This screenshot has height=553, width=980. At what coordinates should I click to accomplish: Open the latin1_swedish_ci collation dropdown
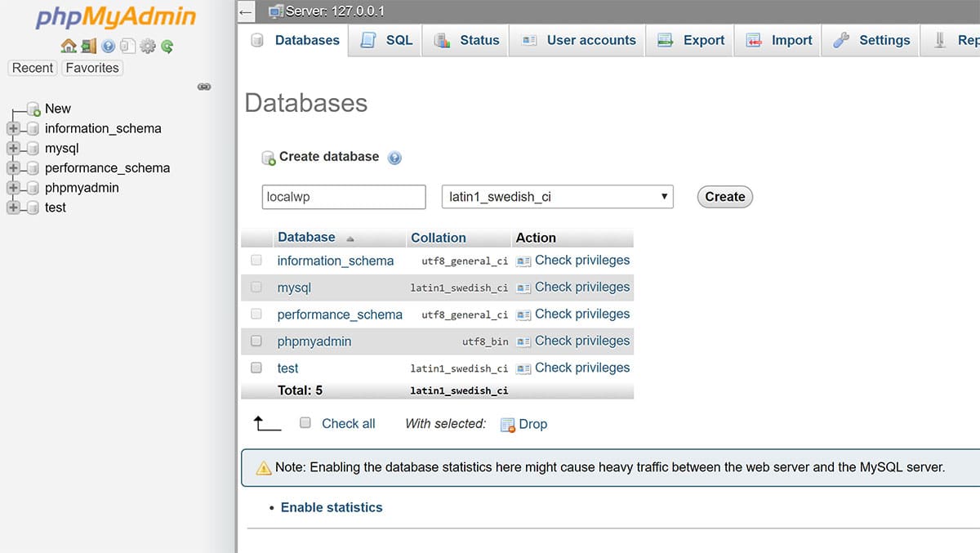tap(558, 197)
